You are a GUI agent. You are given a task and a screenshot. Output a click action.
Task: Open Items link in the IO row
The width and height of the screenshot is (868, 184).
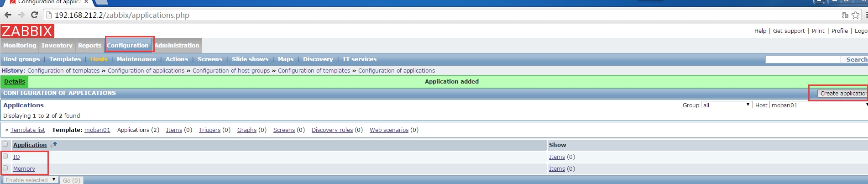tap(557, 157)
